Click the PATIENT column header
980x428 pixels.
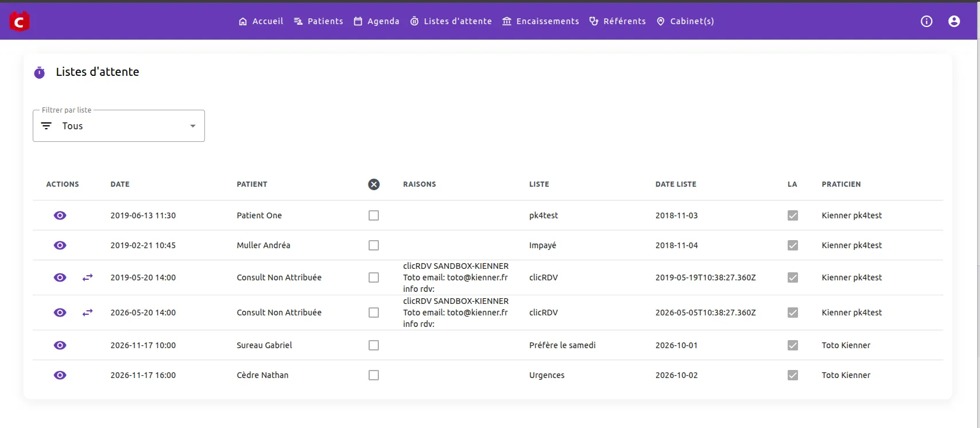[x=252, y=184]
